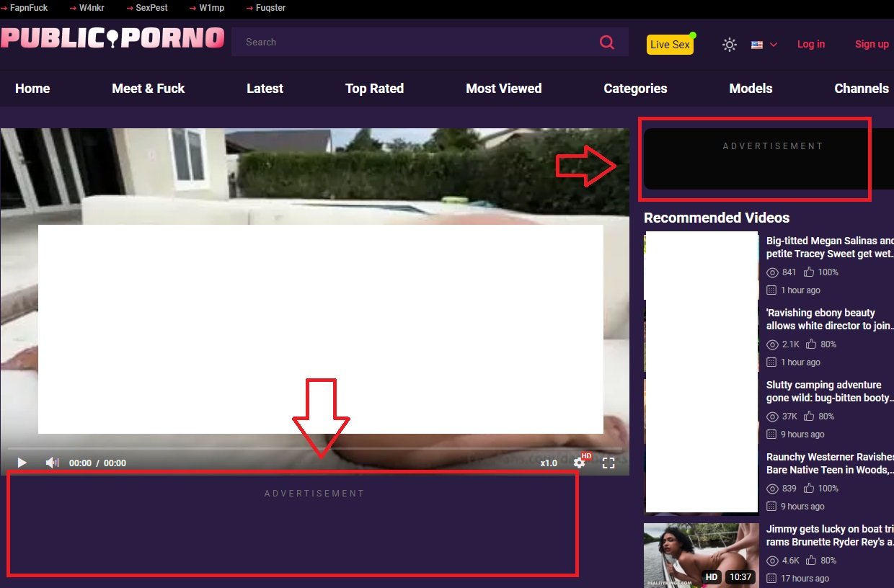Click the magnifying glass search icon
Screen dimensions: 894x588
607,43
